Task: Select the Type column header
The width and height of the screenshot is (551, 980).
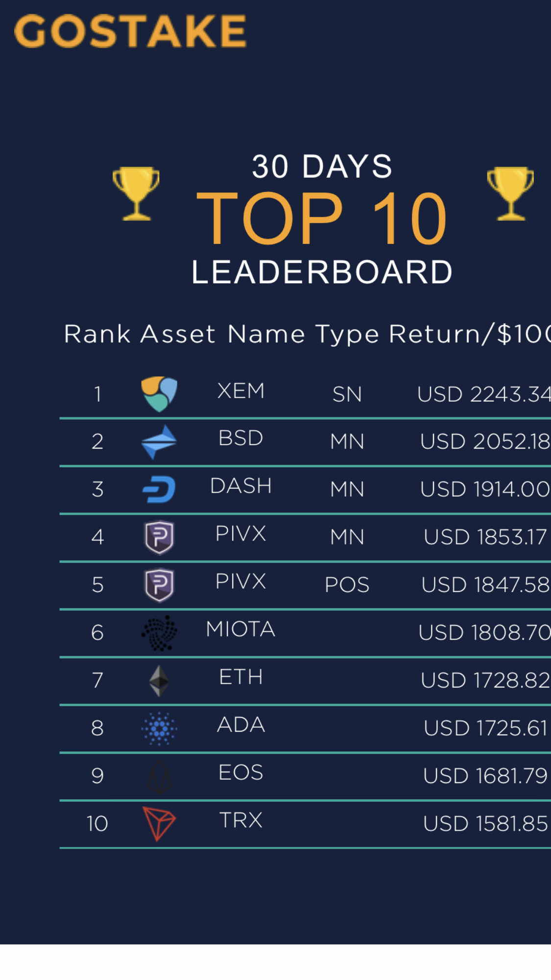Action: [x=347, y=335]
